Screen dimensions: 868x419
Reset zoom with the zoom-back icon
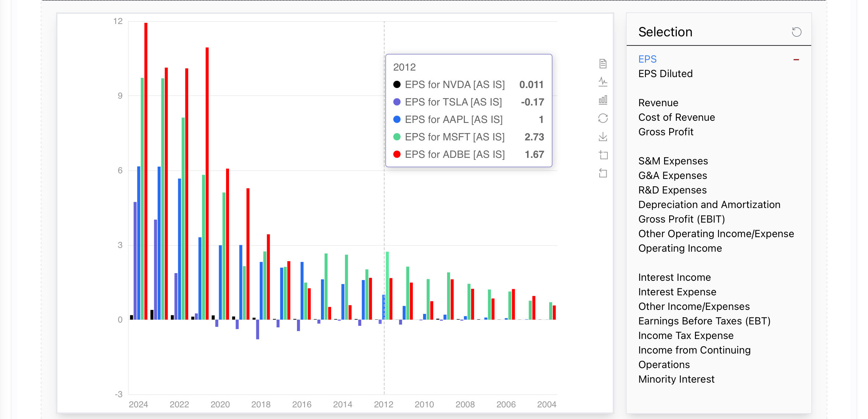pos(603,173)
